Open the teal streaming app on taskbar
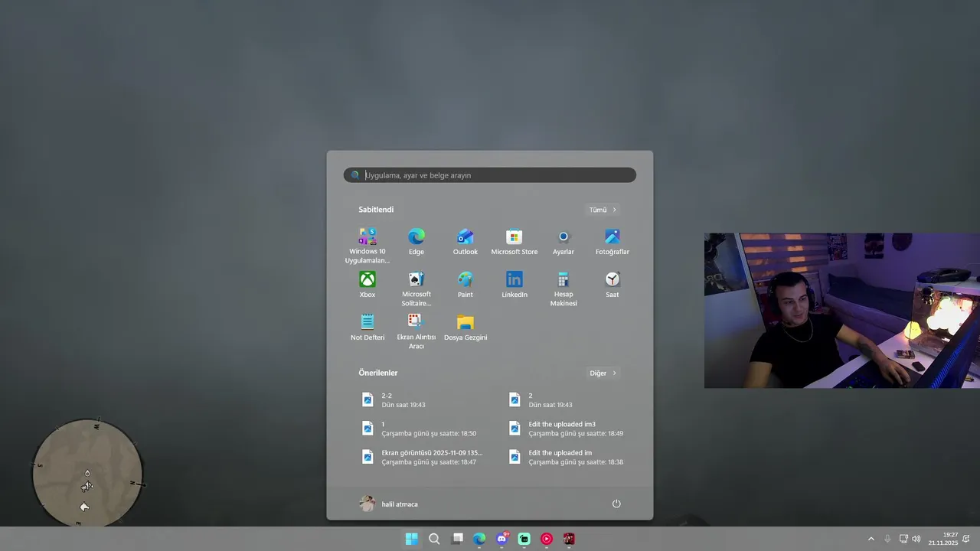 pos(524,539)
